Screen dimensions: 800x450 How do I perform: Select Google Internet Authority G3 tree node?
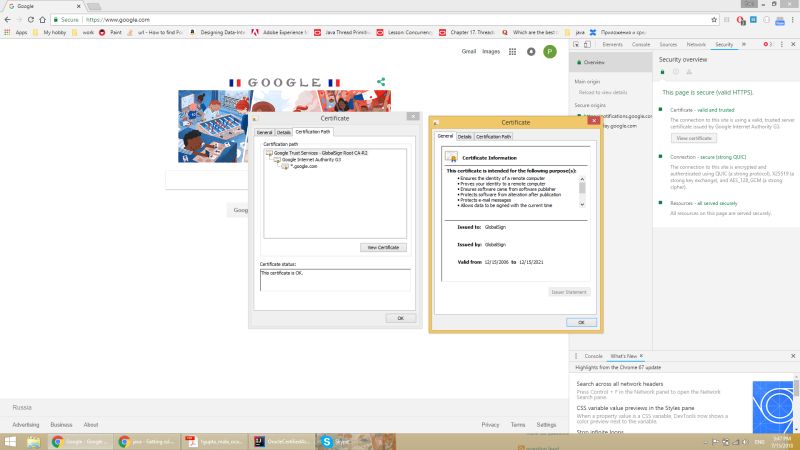click(311, 159)
